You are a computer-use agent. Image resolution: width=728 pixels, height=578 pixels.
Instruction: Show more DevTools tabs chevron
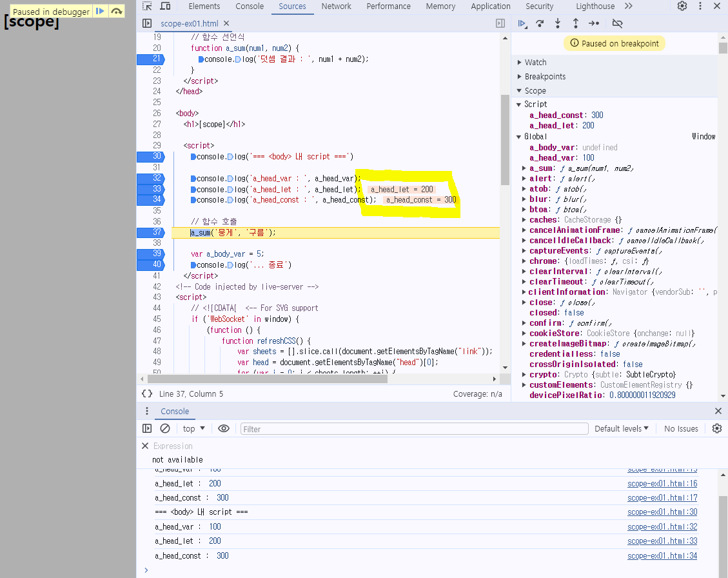pos(628,6)
